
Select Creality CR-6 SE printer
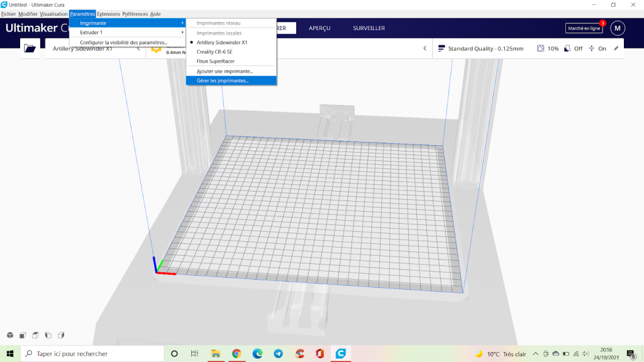231,52
